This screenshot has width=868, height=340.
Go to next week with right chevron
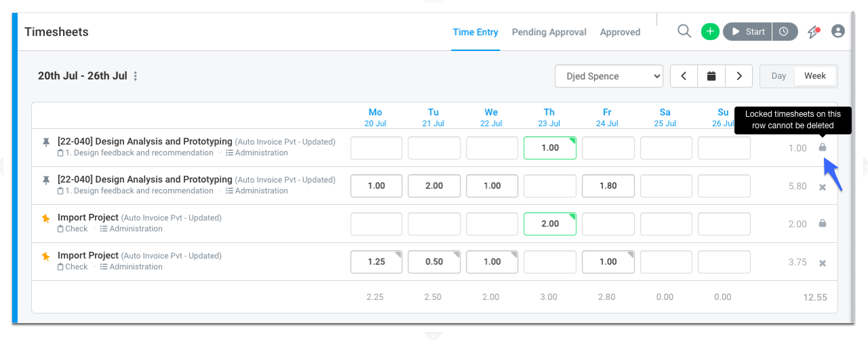coord(739,76)
